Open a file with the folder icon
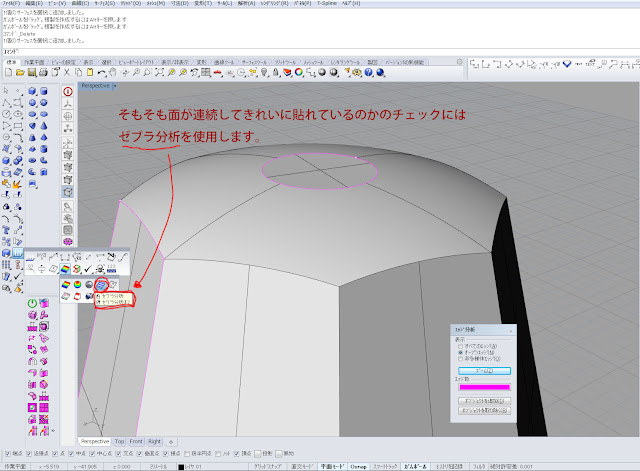Viewport: 640px width, 471px height. click(x=20, y=73)
